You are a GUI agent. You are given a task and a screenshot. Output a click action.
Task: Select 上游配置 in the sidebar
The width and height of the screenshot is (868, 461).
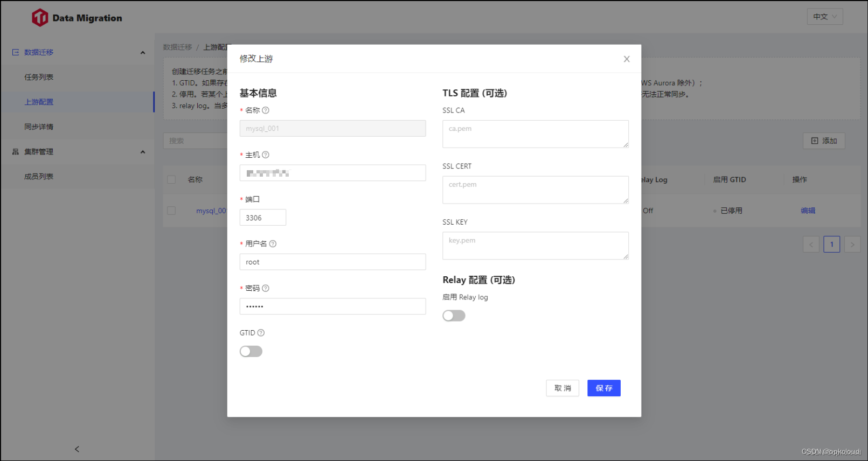click(39, 102)
